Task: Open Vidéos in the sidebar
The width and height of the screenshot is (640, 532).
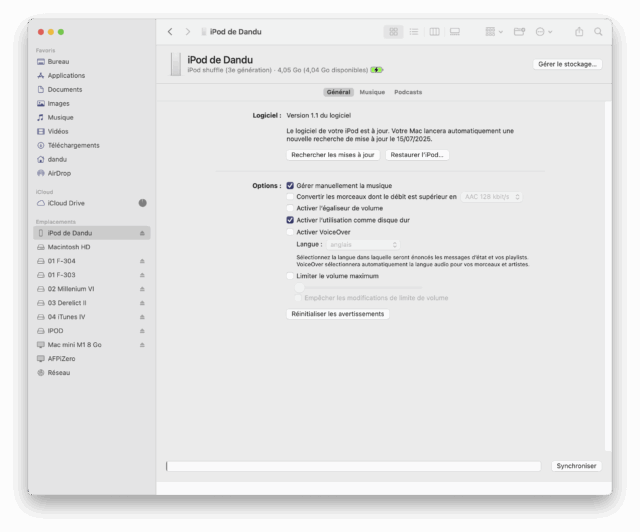Action: pyautogui.click(x=92, y=131)
